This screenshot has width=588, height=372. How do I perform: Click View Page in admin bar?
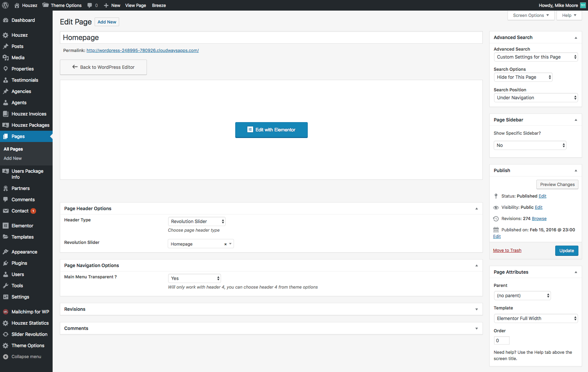(136, 5)
